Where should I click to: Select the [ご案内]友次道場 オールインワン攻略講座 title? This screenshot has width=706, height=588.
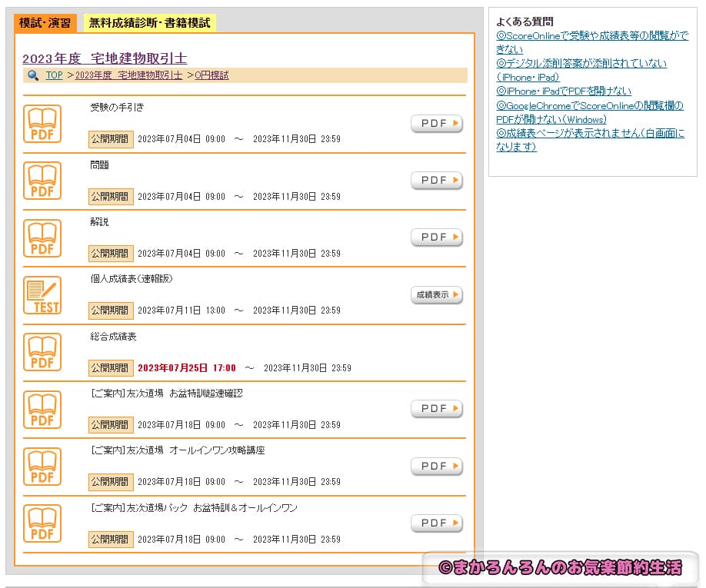pyautogui.click(x=178, y=450)
